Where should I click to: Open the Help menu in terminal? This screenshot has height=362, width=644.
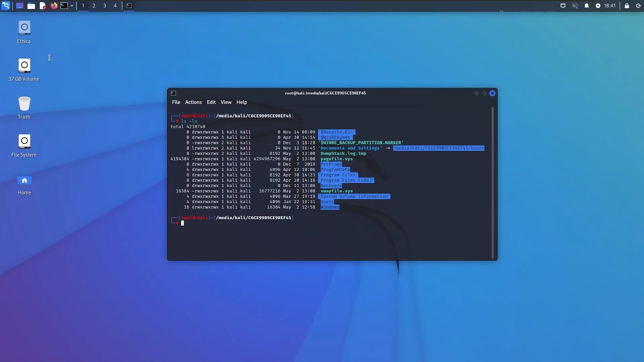tap(242, 102)
